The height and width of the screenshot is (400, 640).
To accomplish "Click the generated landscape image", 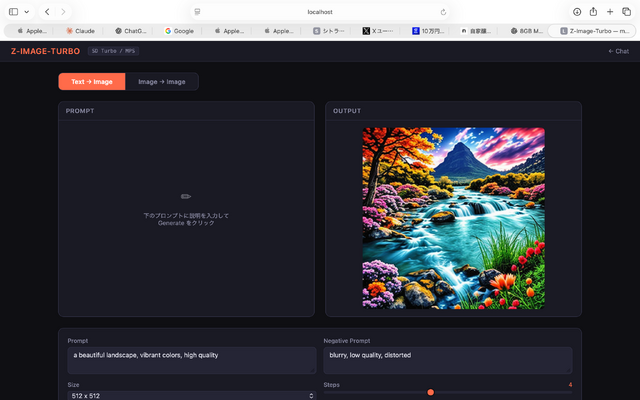I will (x=453, y=218).
